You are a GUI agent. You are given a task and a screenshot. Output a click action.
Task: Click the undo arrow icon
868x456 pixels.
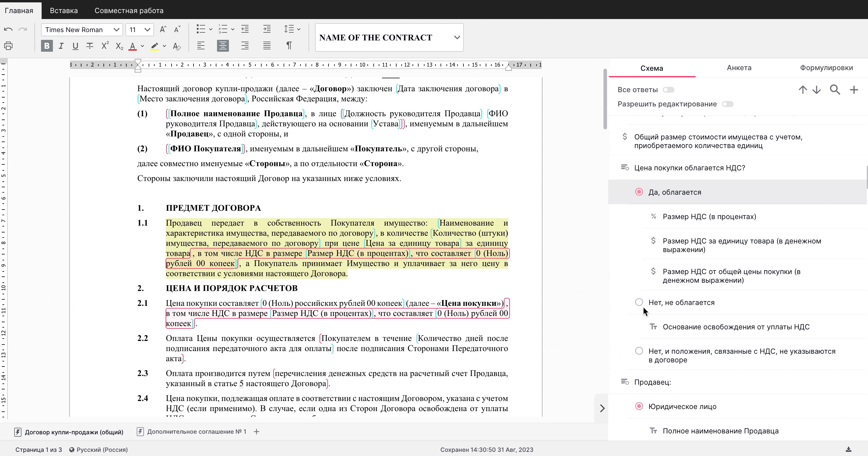[8, 30]
